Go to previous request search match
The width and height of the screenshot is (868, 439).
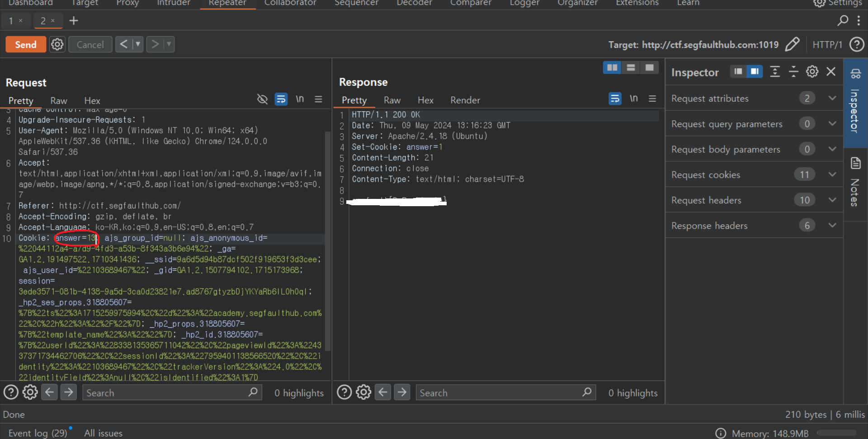pyautogui.click(x=49, y=392)
